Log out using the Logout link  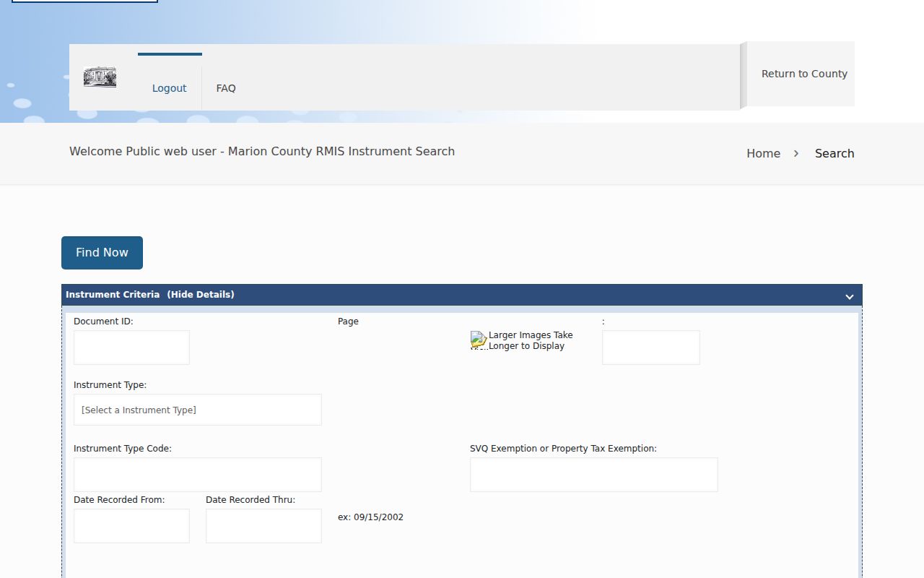point(170,88)
